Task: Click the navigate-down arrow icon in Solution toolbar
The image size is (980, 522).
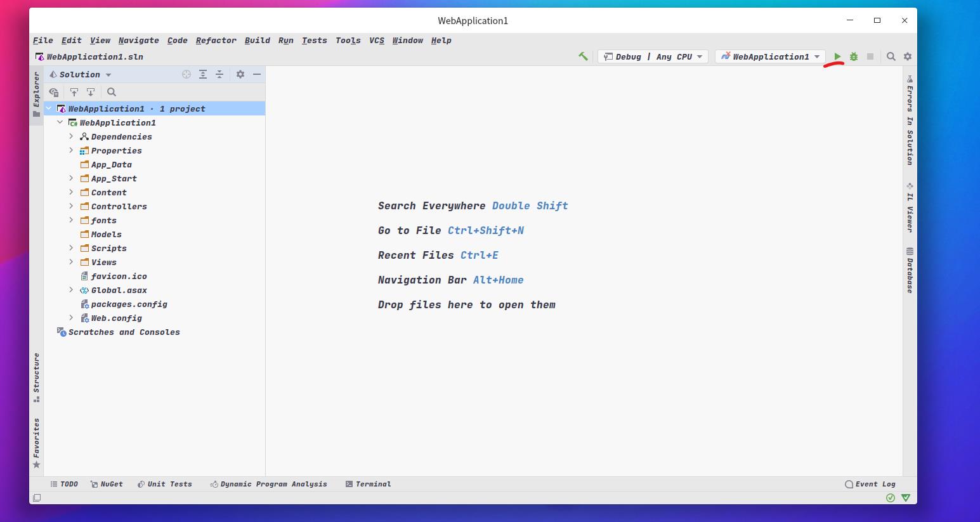Action: tap(91, 92)
